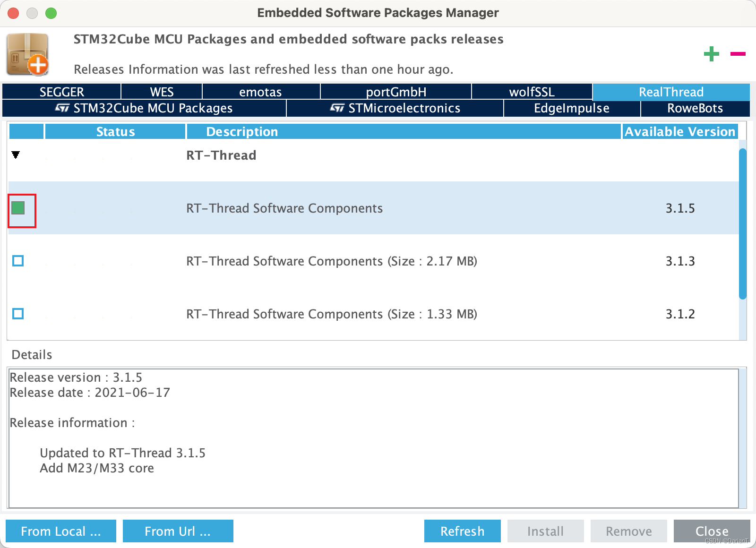Click the green plus add-pack icon
This screenshot has height=548, width=756.
(x=712, y=54)
